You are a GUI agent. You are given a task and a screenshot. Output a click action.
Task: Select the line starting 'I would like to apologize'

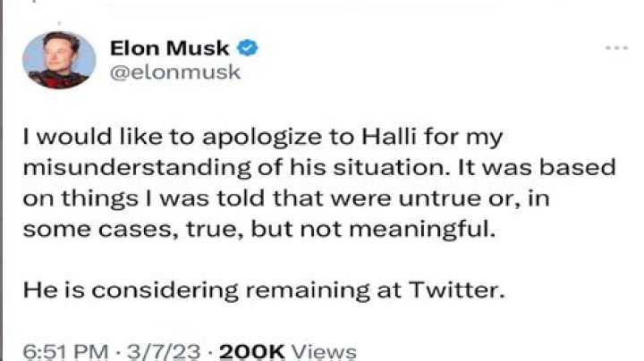click(263, 138)
